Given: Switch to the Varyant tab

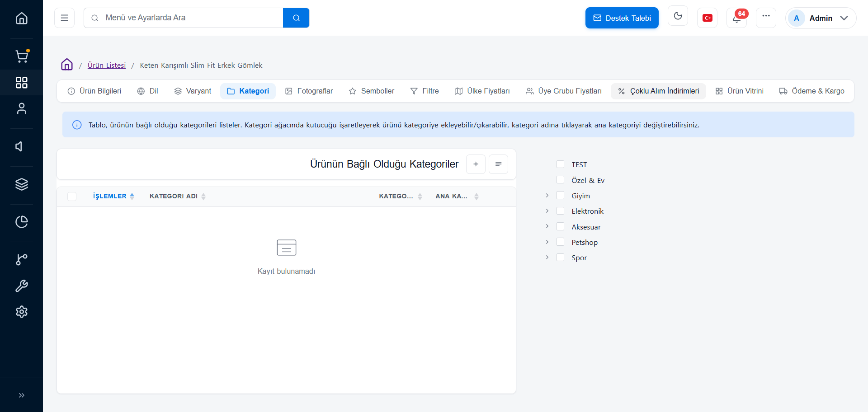Looking at the screenshot, I should point(193,91).
